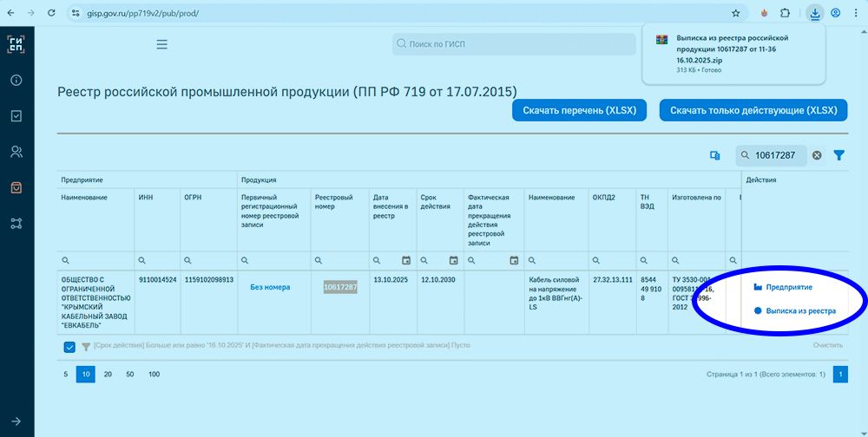Uncheck the active filter checkbox below the table
This screenshot has width=868, height=437.
69,347
